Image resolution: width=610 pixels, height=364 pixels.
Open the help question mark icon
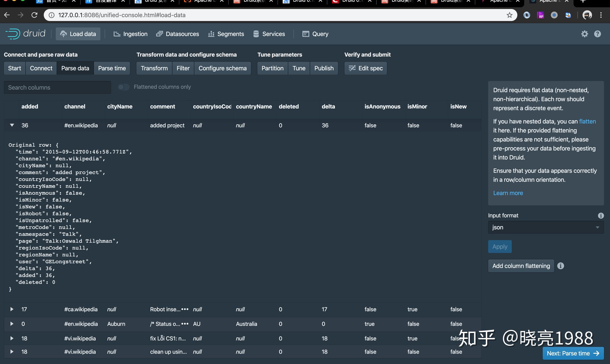[x=597, y=34]
